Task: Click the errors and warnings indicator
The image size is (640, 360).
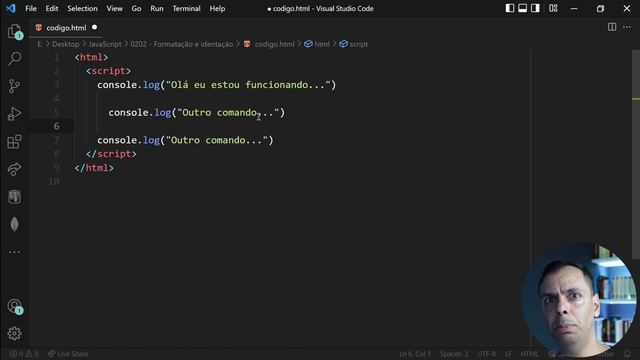Action: pyautogui.click(x=24, y=353)
